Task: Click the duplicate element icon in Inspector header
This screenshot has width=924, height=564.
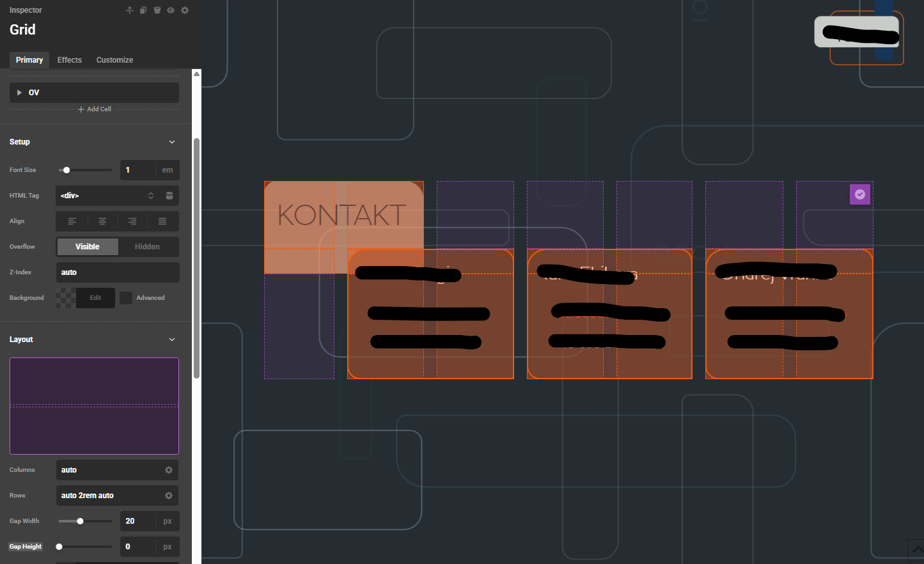Action: point(143,10)
